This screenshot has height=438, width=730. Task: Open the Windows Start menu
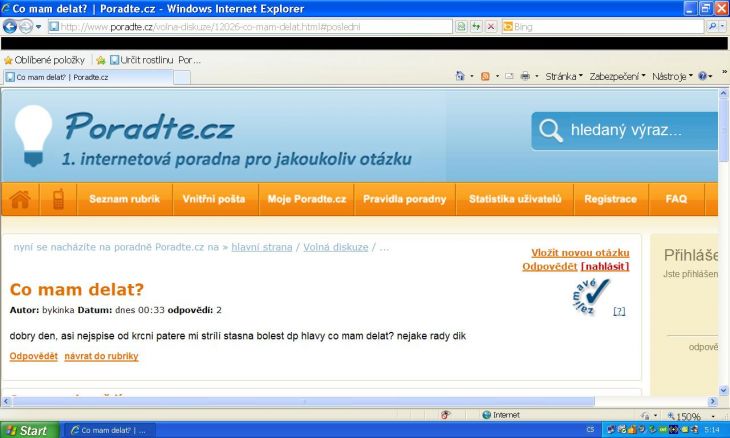pyautogui.click(x=29, y=430)
